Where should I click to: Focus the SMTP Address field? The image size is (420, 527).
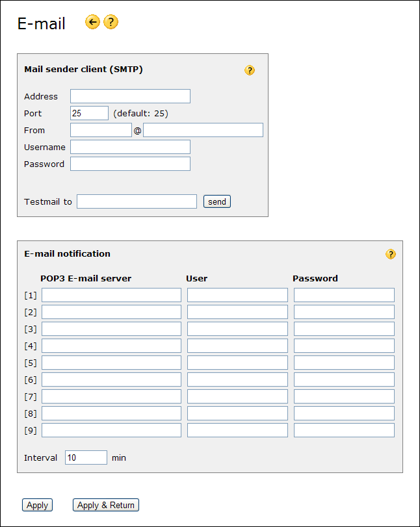[130, 96]
